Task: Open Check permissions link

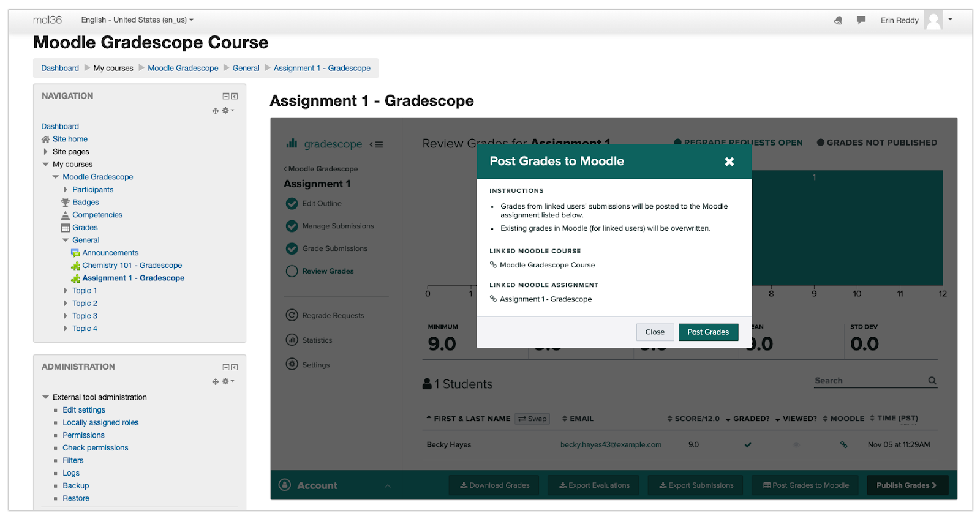Action: click(x=96, y=448)
